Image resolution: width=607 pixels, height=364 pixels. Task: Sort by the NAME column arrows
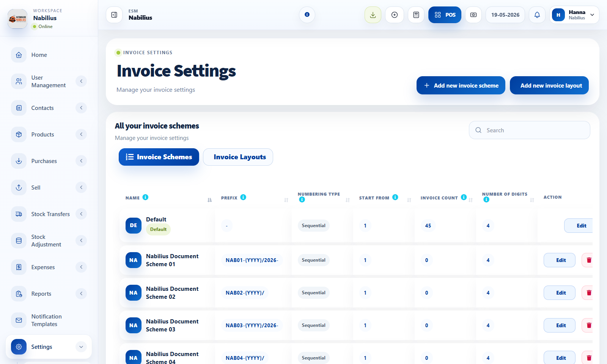click(x=209, y=200)
